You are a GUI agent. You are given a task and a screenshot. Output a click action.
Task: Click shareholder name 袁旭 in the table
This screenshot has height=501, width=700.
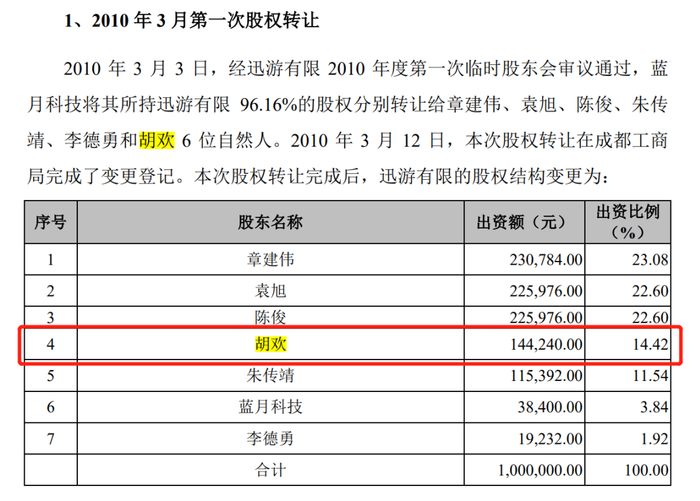pos(270,291)
